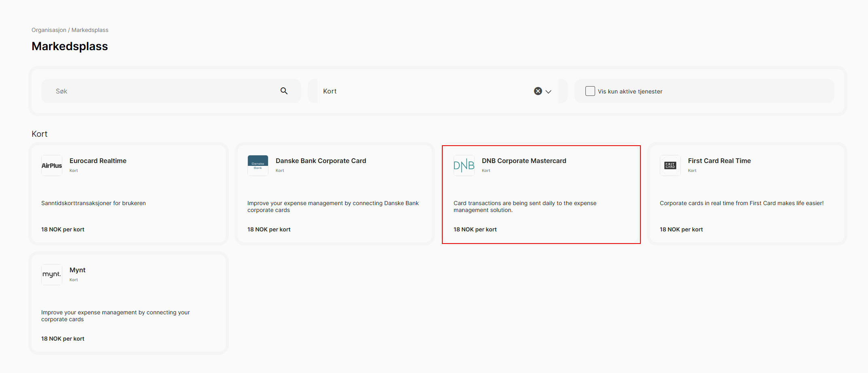Screen dimensions: 868x373
Task: Click the First Card logo icon
Action: point(670,165)
